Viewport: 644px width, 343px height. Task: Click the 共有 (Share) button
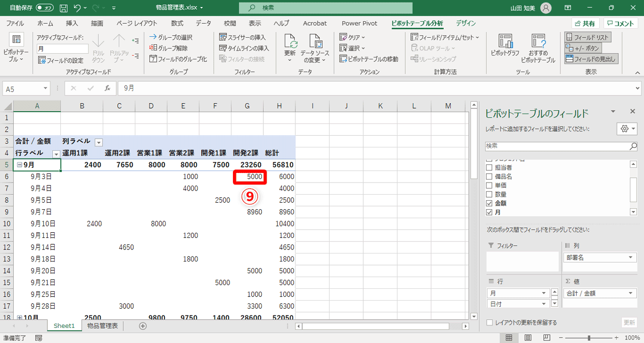point(586,24)
